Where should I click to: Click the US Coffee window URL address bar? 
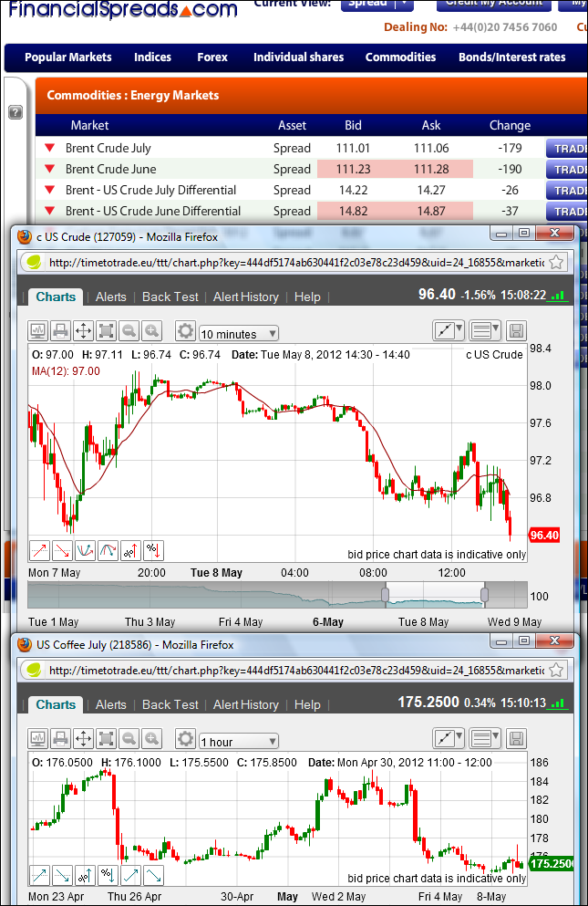click(294, 671)
